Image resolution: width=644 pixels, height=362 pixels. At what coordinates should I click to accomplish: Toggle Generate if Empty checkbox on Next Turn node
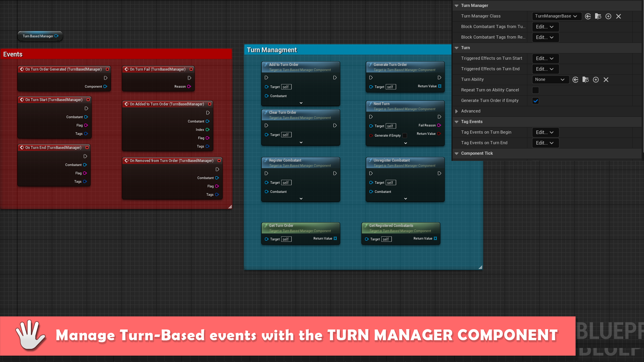[405, 135]
